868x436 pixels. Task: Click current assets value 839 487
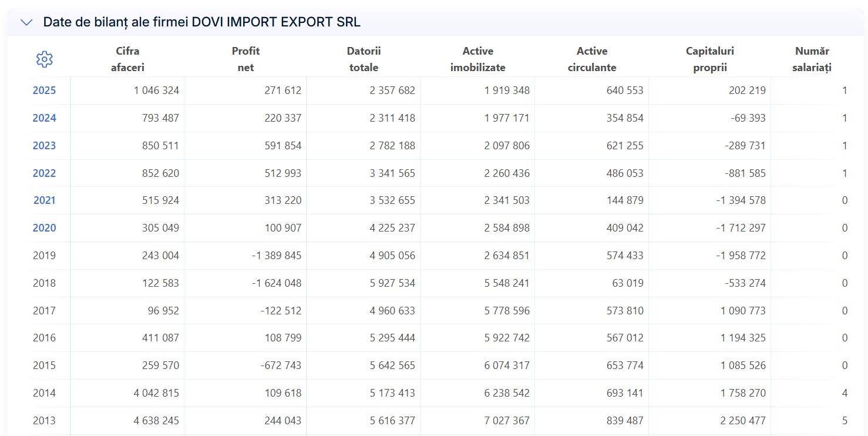pos(625,421)
